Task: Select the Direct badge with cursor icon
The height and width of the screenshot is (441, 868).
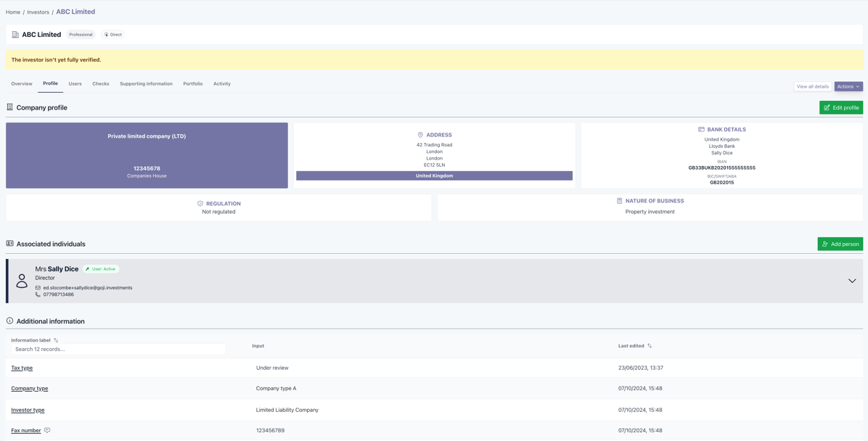Action: (x=112, y=34)
